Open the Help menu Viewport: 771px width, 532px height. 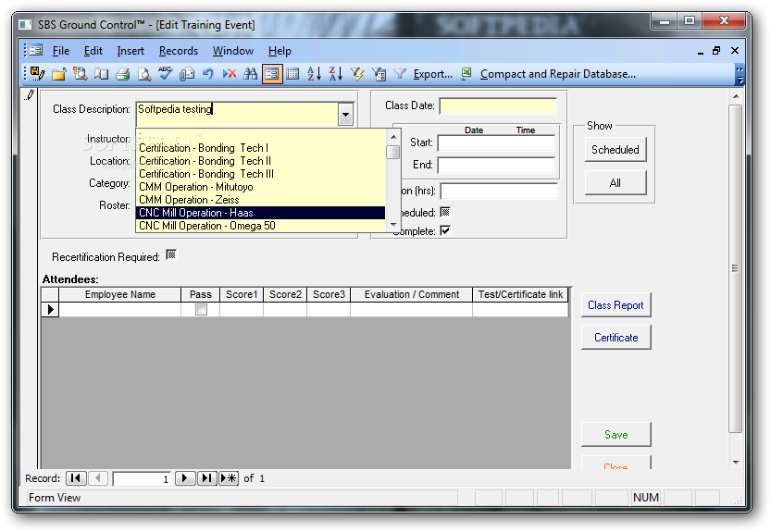pyautogui.click(x=280, y=51)
